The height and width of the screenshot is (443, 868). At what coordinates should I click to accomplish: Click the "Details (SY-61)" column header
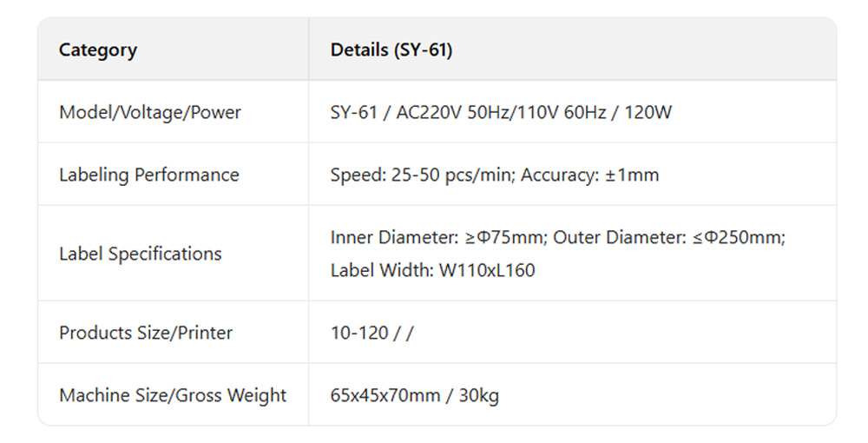pos(391,50)
